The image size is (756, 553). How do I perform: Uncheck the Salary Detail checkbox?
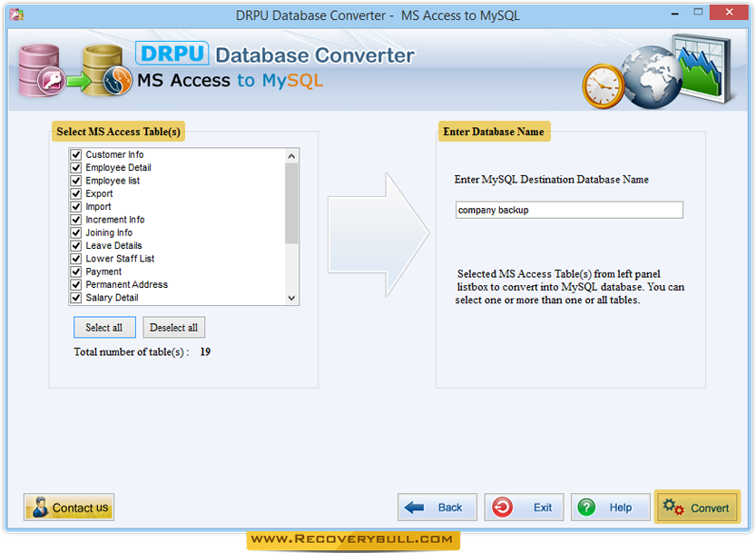(x=75, y=298)
